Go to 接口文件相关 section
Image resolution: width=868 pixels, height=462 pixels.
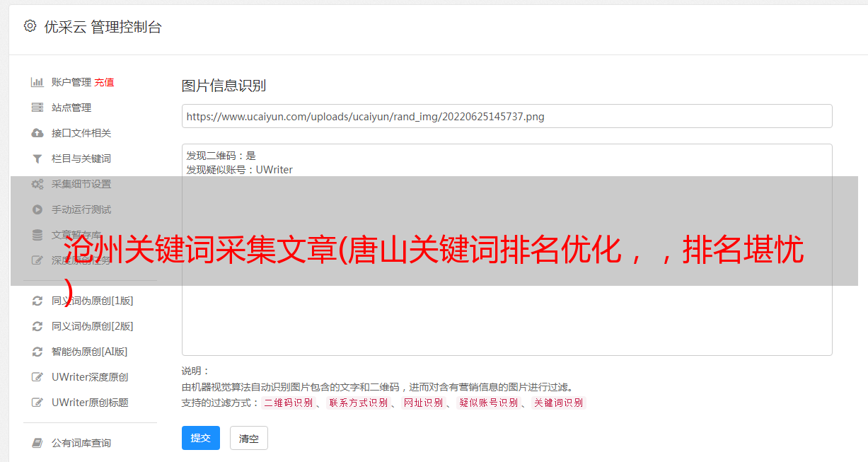(81, 133)
